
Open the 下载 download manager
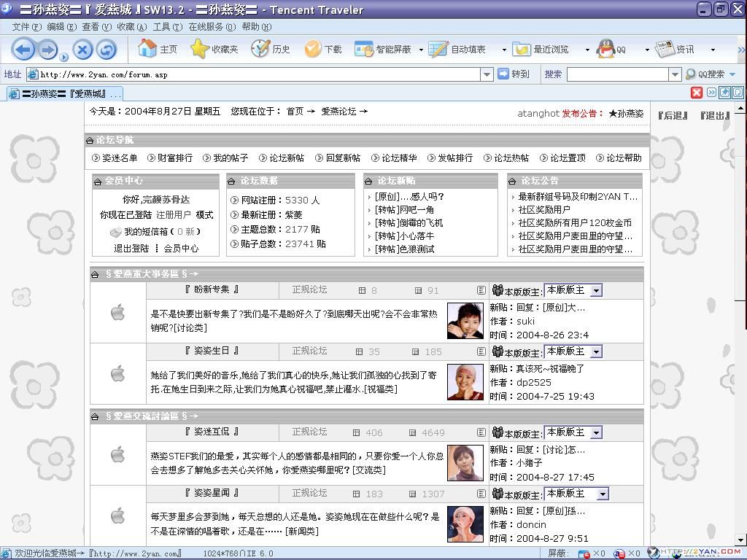pos(326,49)
